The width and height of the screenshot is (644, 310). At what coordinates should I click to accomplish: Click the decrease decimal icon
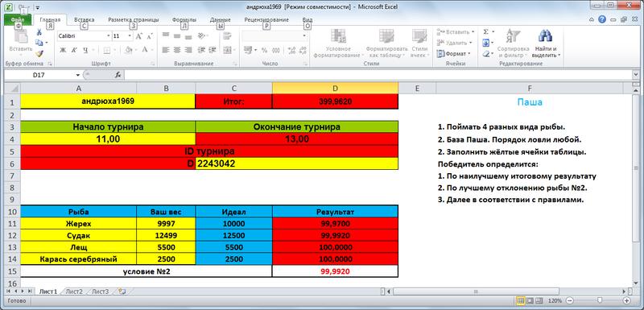pyautogui.click(x=303, y=50)
